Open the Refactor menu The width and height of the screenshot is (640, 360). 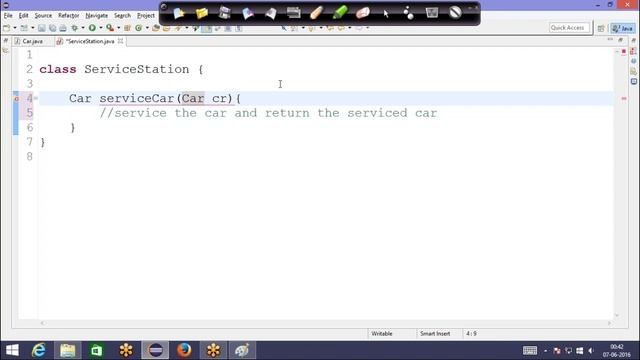point(68,16)
